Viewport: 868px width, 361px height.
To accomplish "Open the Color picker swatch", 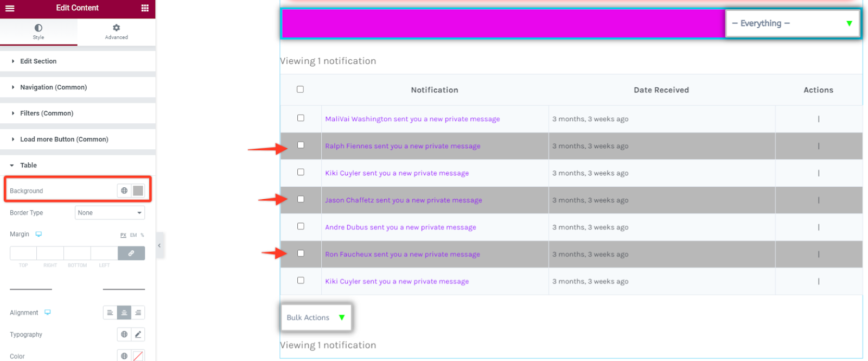I will [138, 356].
